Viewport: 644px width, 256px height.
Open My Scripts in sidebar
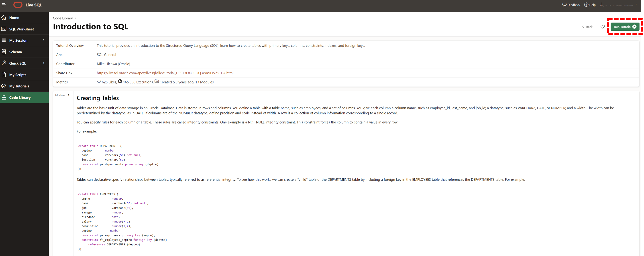coord(18,75)
